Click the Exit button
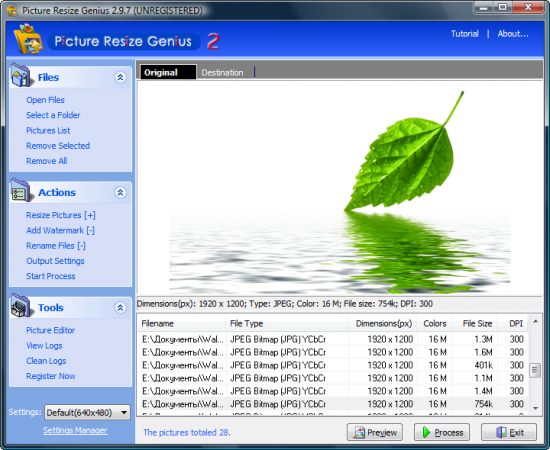This screenshot has width=550, height=450. click(x=509, y=432)
